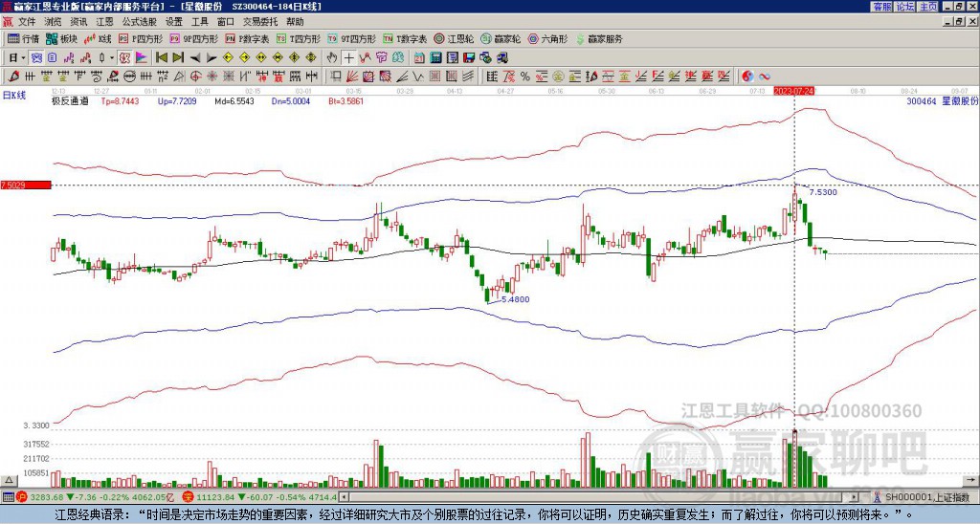Click the grid icon in status bar

tap(8, 497)
